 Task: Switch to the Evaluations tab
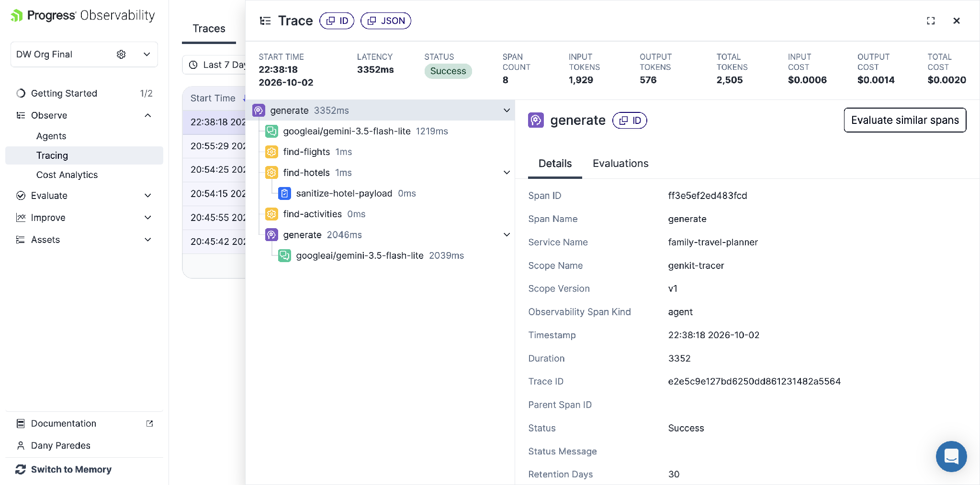click(x=620, y=164)
